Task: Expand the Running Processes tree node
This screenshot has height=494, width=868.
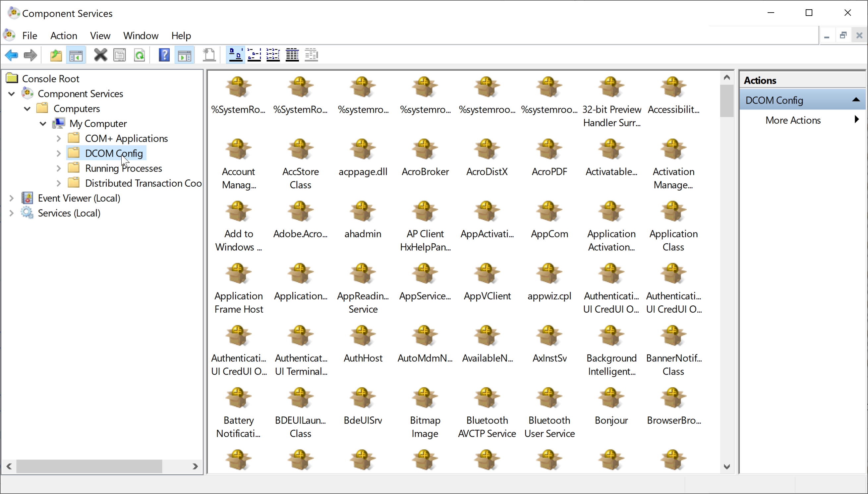Action: [x=58, y=168]
